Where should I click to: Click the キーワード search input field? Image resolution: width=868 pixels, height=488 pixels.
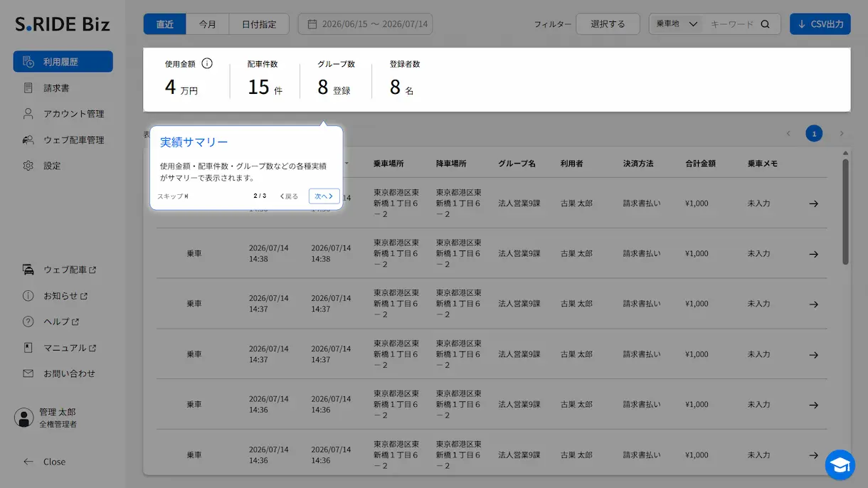point(733,24)
